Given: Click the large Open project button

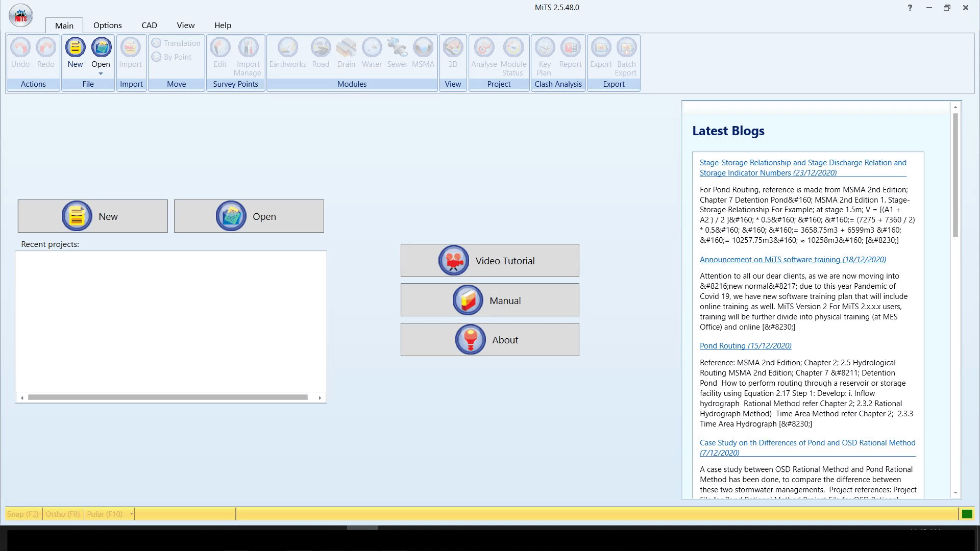Looking at the screenshot, I should pyautogui.click(x=249, y=216).
